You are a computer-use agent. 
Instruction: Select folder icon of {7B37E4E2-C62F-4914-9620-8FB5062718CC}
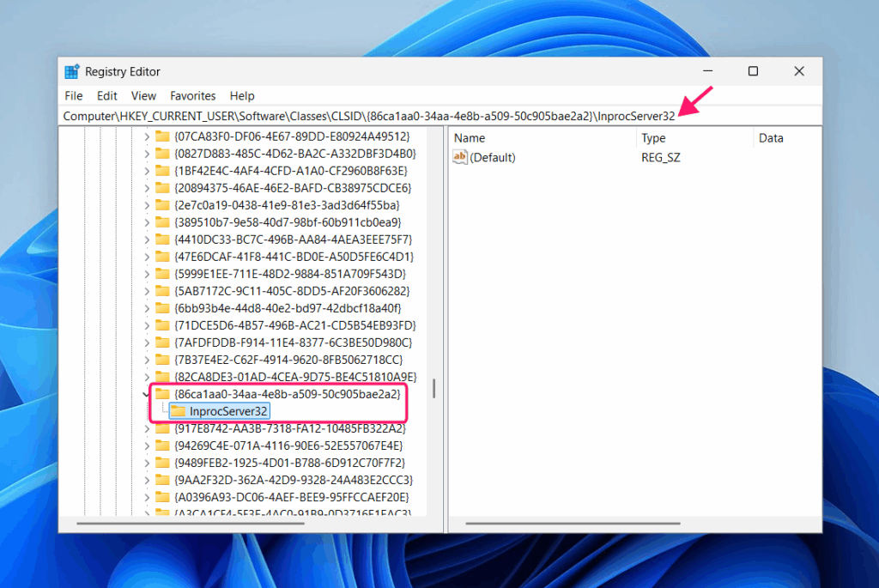tap(162, 360)
